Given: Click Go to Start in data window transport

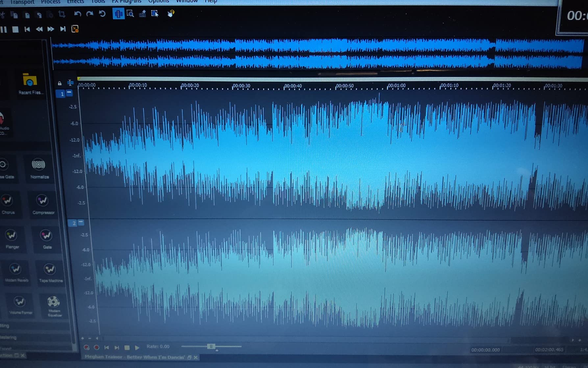Looking at the screenshot, I should [x=107, y=347].
